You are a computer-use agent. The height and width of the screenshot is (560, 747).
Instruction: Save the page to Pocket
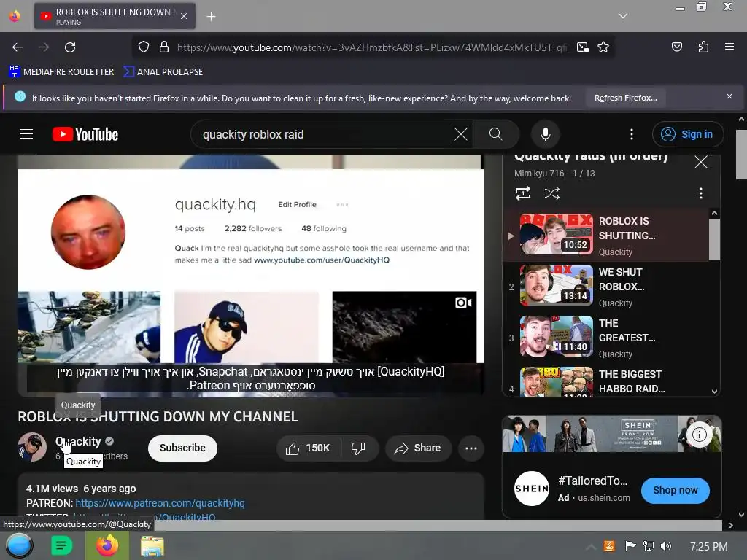pyautogui.click(x=676, y=47)
